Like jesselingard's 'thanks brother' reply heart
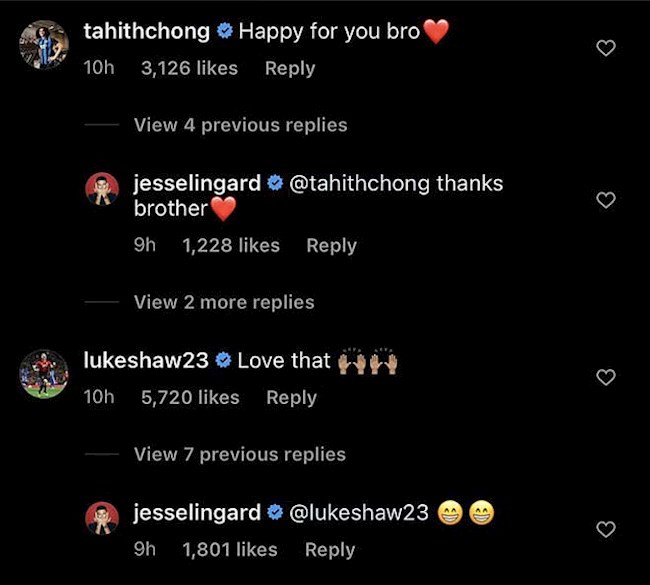The height and width of the screenshot is (585, 650). [x=606, y=200]
